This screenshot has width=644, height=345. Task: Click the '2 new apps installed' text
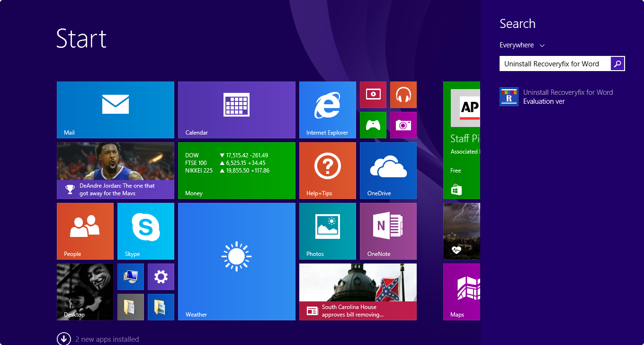(x=107, y=339)
